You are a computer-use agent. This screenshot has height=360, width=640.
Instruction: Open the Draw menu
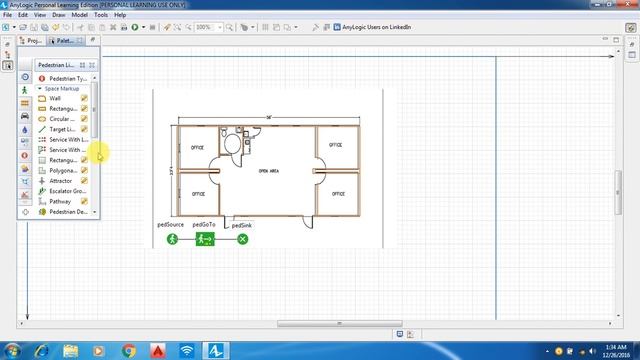pos(58,15)
